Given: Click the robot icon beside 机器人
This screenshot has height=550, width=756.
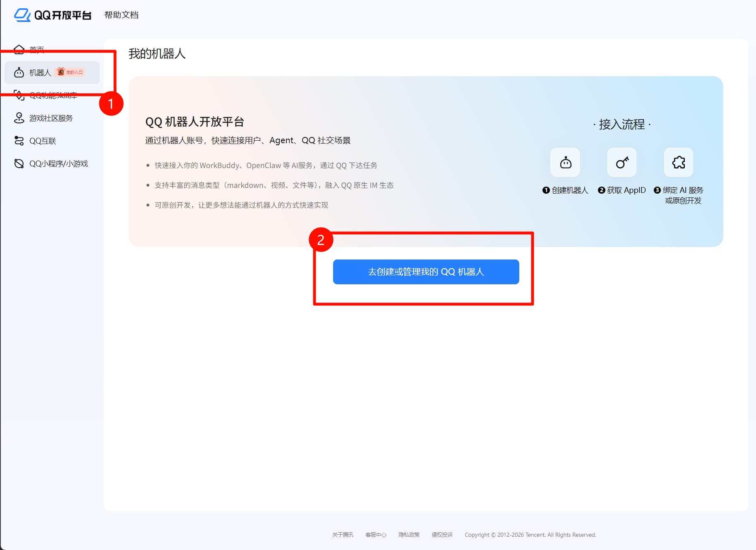Looking at the screenshot, I should (x=19, y=73).
